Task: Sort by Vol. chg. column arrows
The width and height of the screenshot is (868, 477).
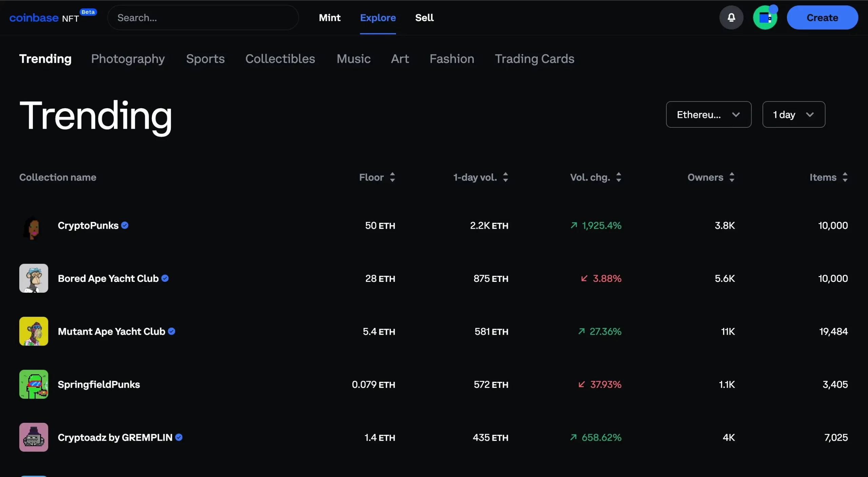Action: click(x=618, y=177)
